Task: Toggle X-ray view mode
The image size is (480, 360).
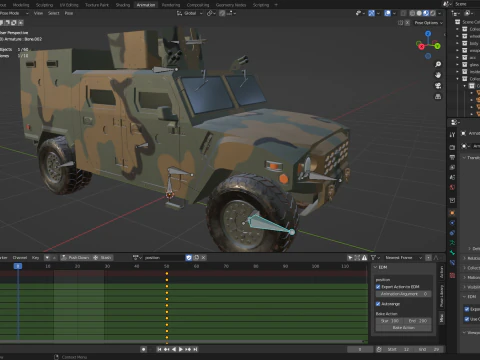Action: point(403,13)
